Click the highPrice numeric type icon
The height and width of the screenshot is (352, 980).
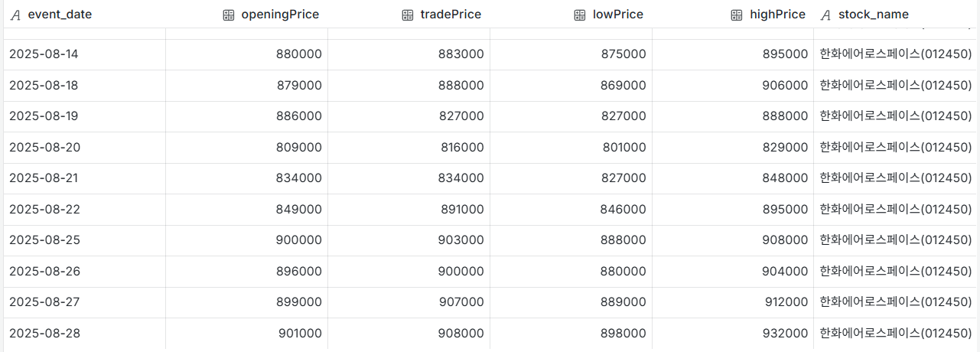point(737,15)
